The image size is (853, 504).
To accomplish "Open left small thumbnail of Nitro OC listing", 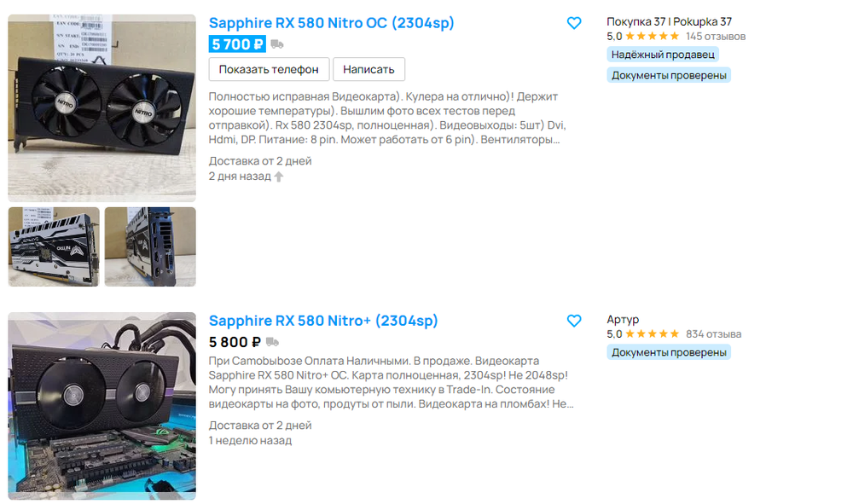I will [54, 246].
